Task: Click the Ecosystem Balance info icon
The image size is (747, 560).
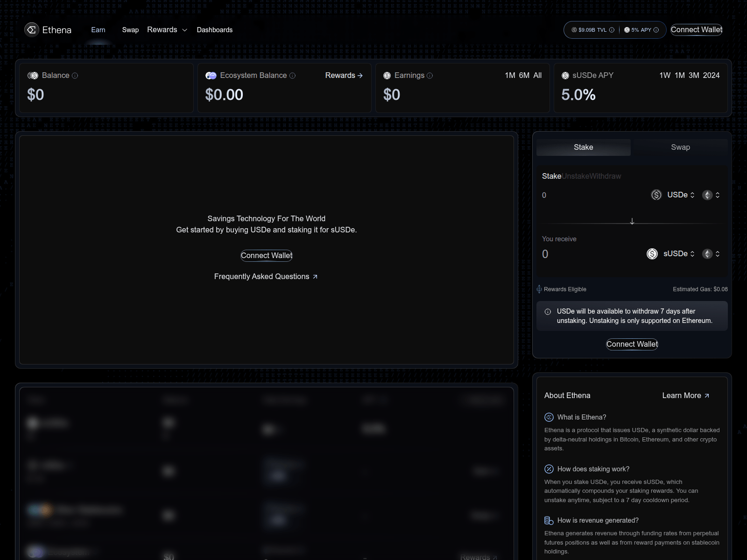Action: tap(292, 75)
